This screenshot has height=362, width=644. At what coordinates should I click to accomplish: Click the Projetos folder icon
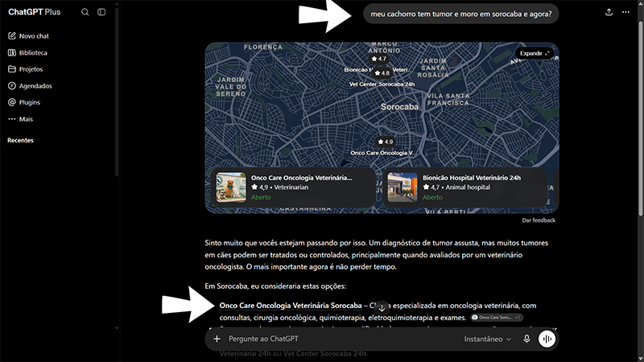[12, 69]
